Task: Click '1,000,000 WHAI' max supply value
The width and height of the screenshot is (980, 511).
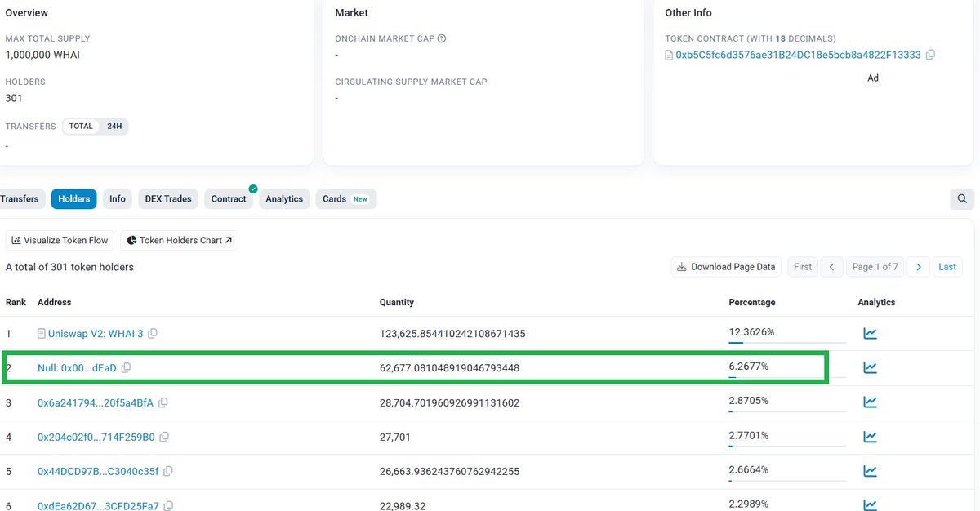Action: (x=42, y=55)
